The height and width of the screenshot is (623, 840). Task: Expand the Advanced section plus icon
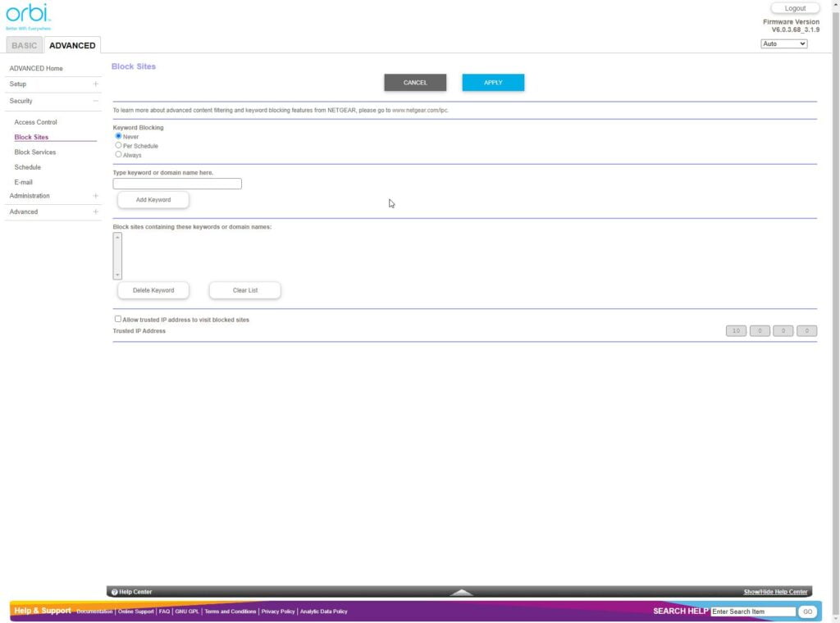(x=95, y=211)
